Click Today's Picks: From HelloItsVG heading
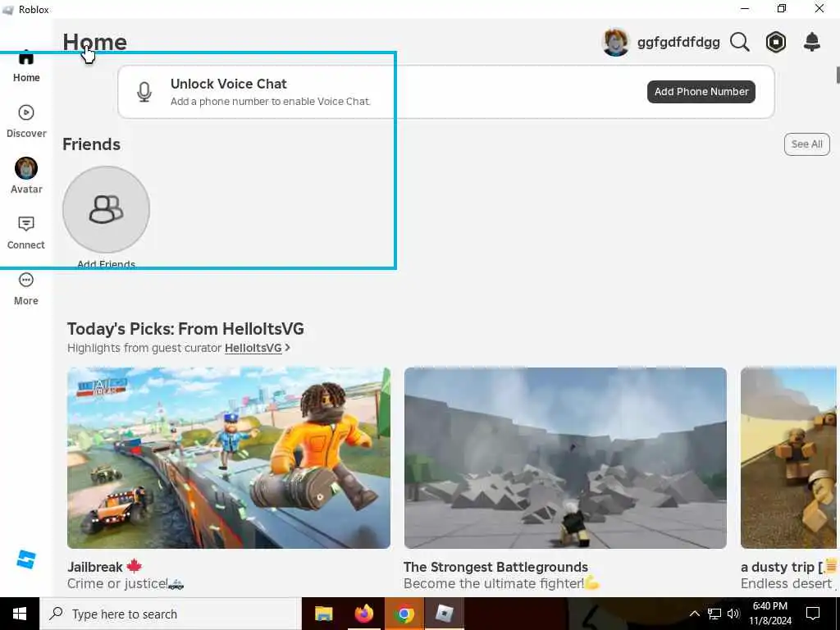The image size is (840, 630). pyautogui.click(x=185, y=328)
